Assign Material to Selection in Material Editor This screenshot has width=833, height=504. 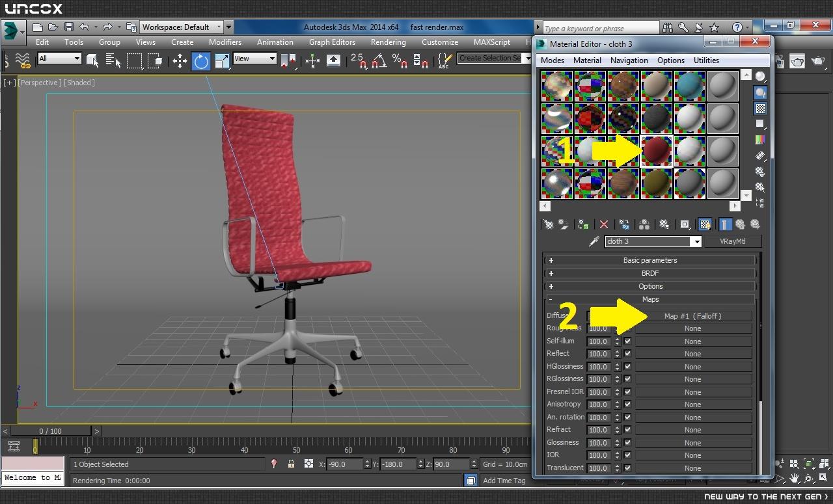[583, 224]
